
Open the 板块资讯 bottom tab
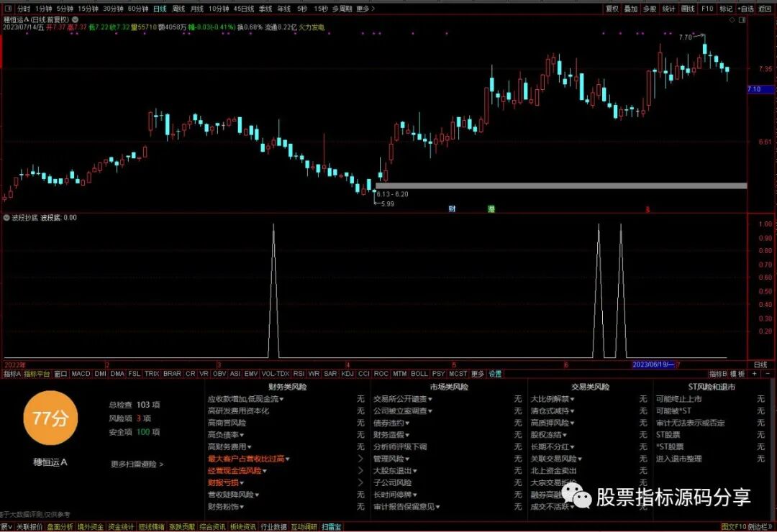point(243,526)
